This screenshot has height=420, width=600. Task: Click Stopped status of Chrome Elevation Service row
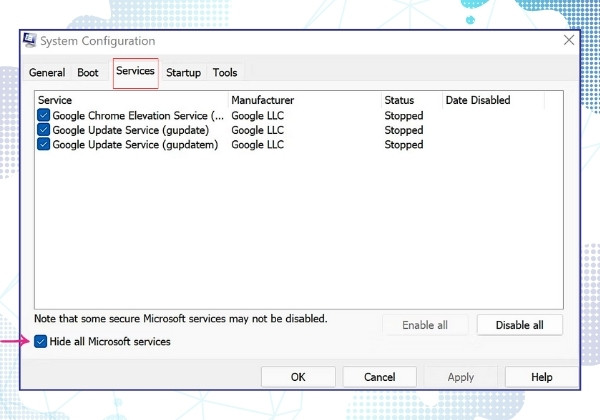pos(404,116)
